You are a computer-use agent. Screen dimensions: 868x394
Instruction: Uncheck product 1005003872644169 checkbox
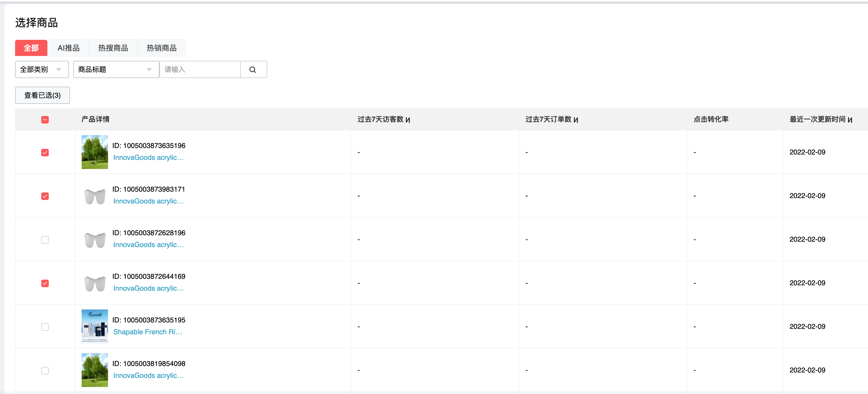45,283
